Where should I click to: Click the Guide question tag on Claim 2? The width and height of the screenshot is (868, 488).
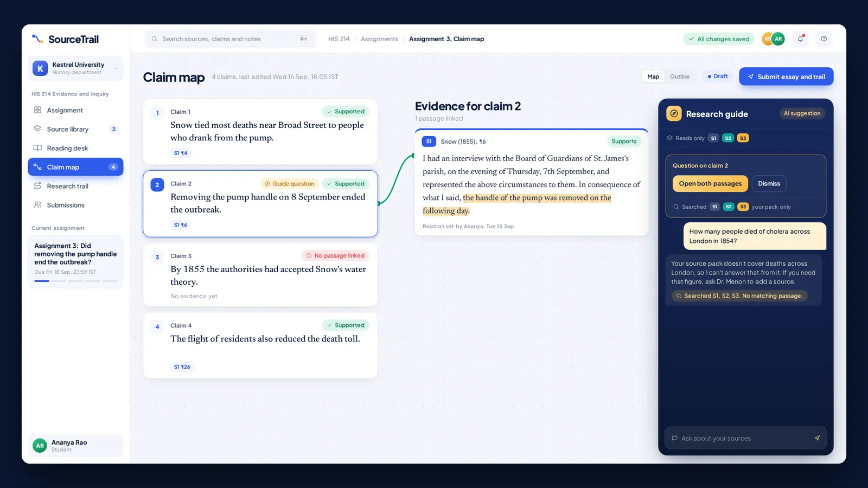coord(289,184)
